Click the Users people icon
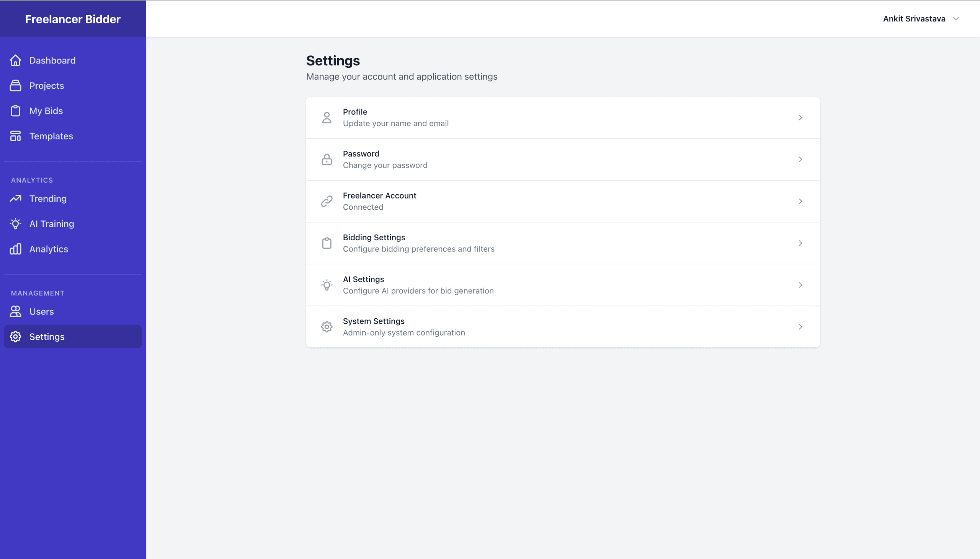 click(15, 311)
